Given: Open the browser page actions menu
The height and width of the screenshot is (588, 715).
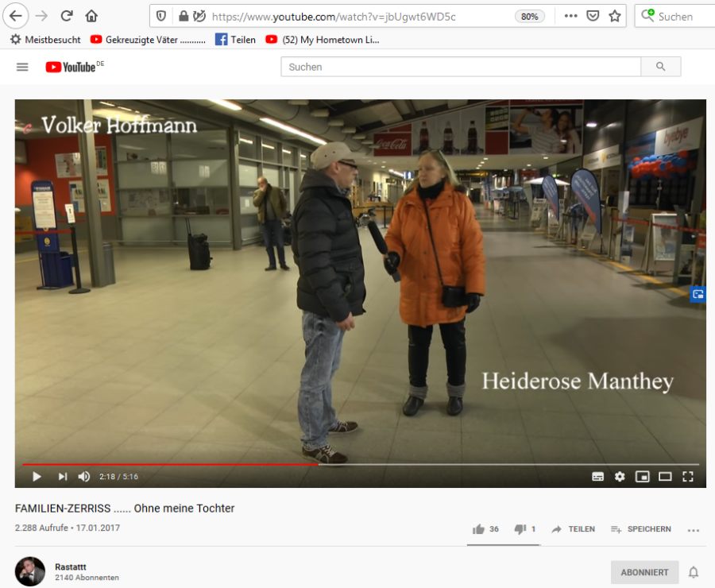Looking at the screenshot, I should tap(570, 16).
